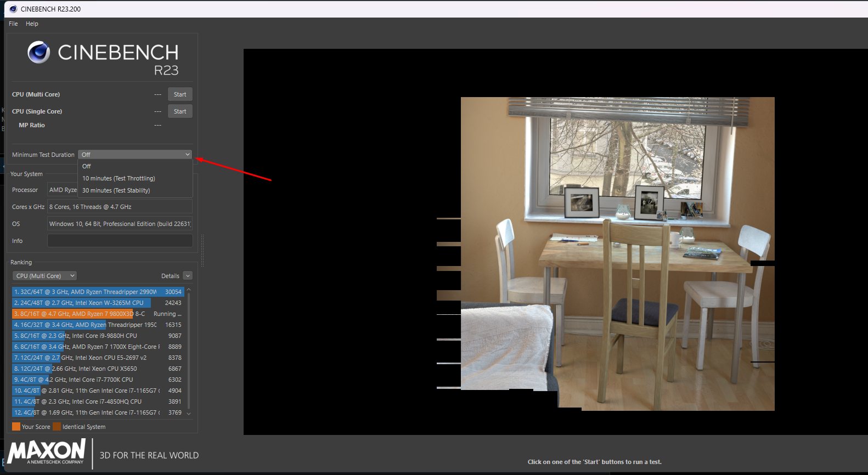Select the 2.81 GHz i7-1165G7 ranking row

pyautogui.click(x=98, y=391)
